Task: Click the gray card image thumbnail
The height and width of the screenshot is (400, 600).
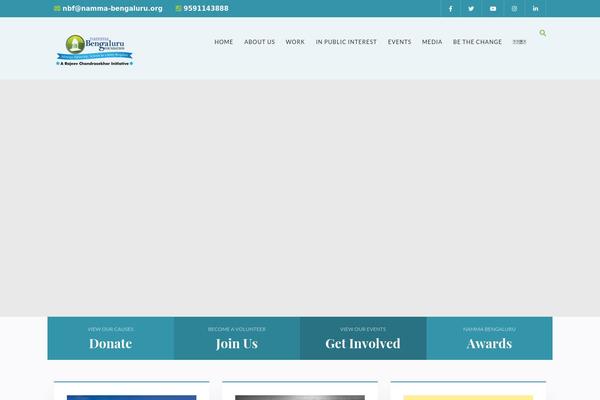Action: (300, 398)
